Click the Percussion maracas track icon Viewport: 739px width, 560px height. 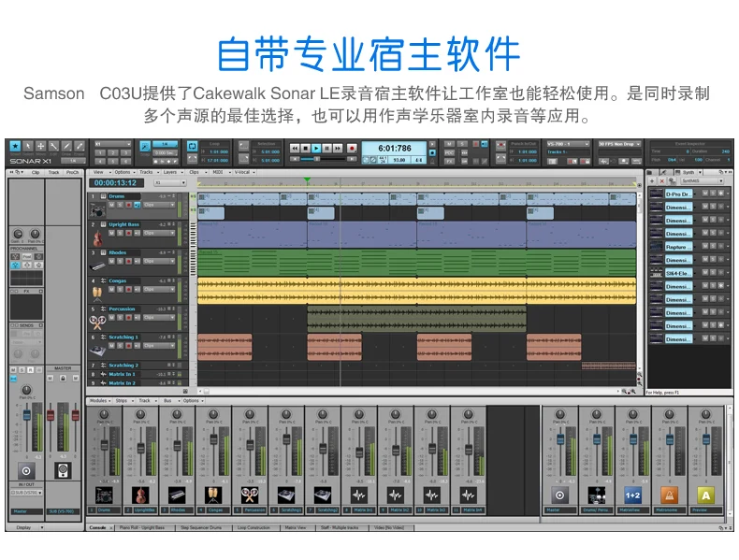pos(97,323)
